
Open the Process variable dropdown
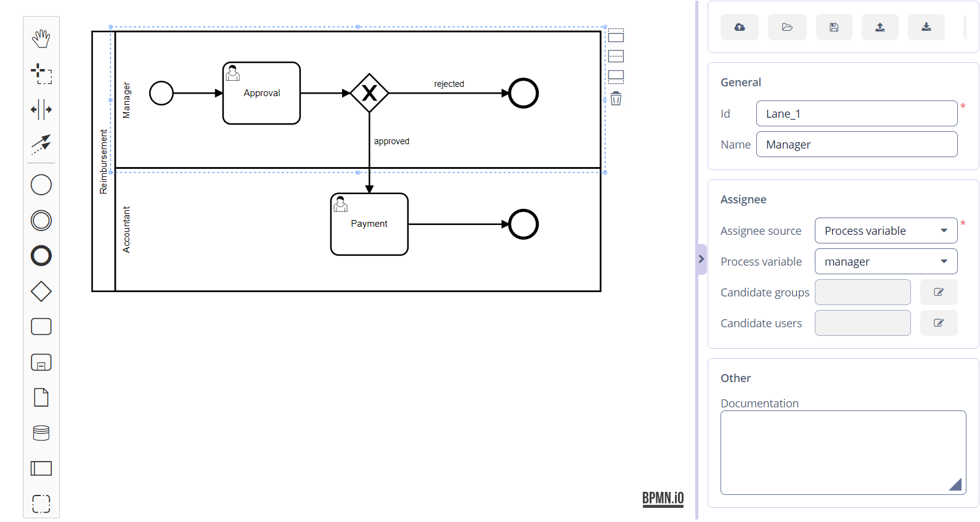click(886, 261)
